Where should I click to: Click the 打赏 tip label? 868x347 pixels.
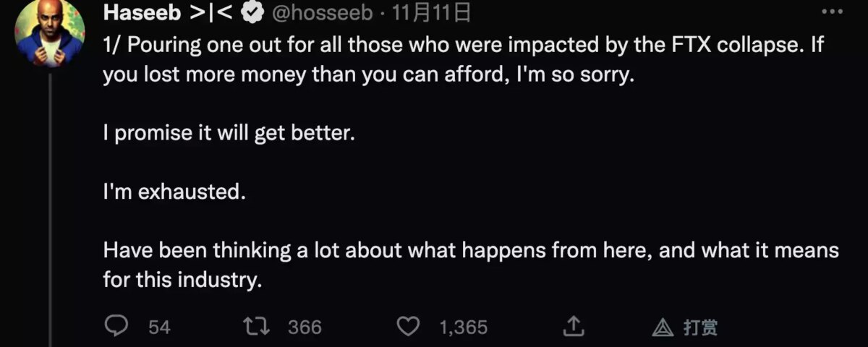coord(700,327)
